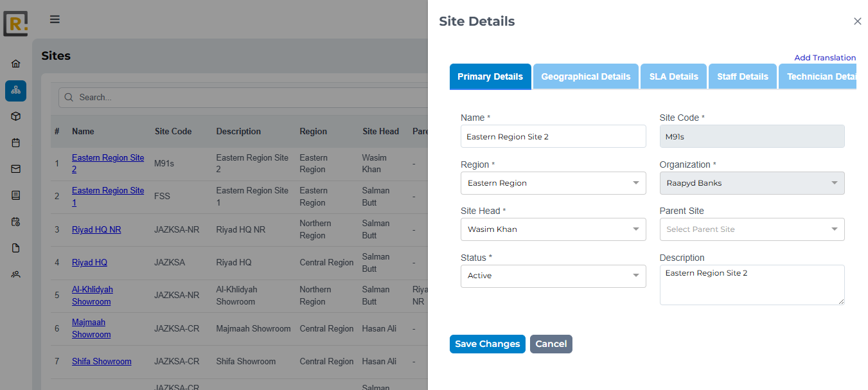The width and height of the screenshot is (868, 390).
Task: Open the Site Head dropdown
Action: [553, 229]
